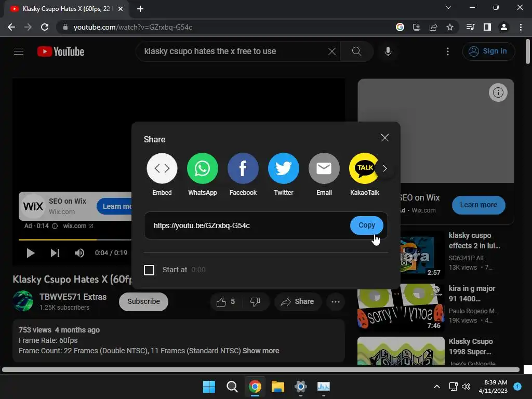Bookmark this page with star

click(x=449, y=27)
